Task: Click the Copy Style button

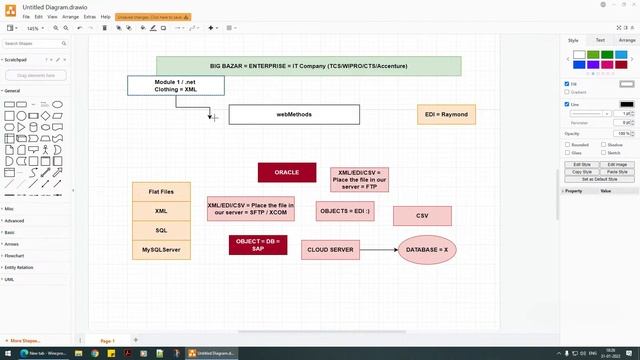Action: click(582, 172)
